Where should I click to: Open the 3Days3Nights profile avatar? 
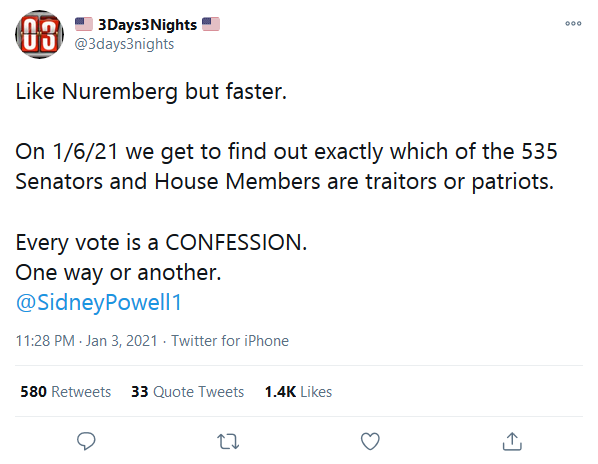coord(39,35)
